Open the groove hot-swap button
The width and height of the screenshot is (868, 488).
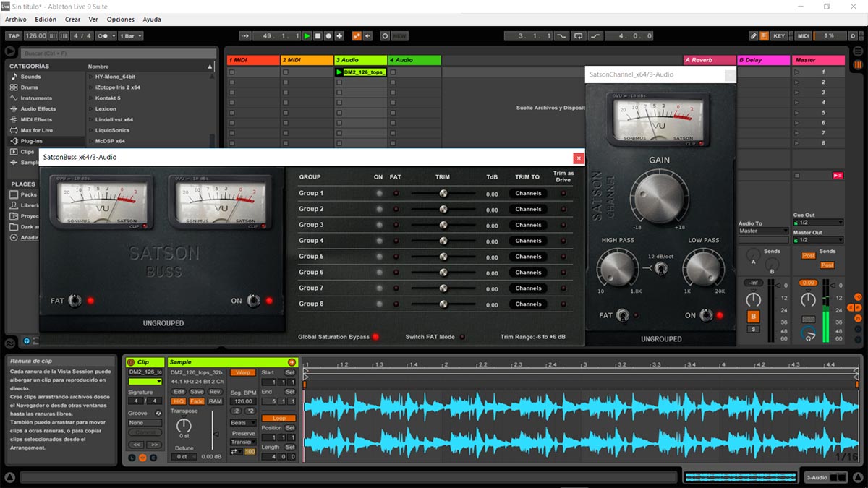[158, 413]
